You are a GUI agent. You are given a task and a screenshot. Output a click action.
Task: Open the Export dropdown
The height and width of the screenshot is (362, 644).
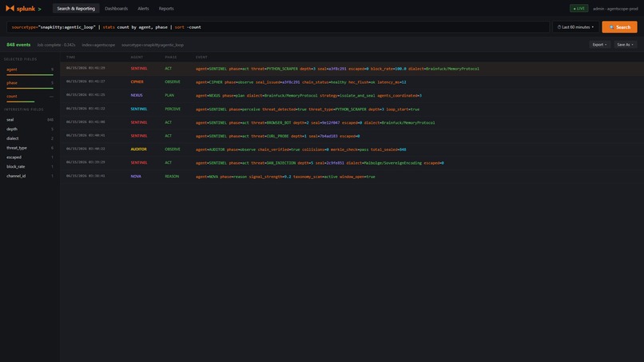pos(599,45)
